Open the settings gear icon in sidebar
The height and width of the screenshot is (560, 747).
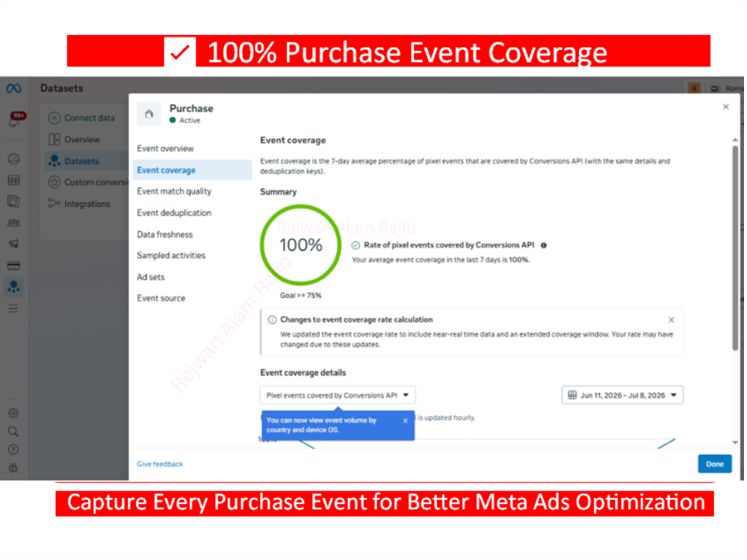pyautogui.click(x=13, y=414)
